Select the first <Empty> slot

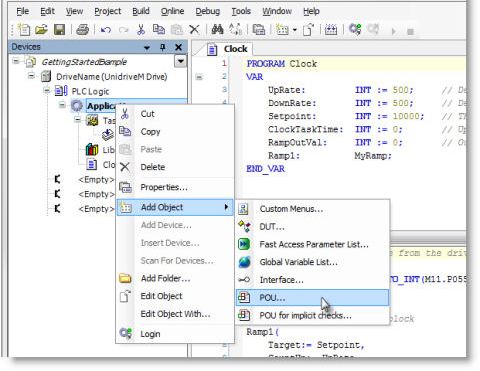[96, 180]
